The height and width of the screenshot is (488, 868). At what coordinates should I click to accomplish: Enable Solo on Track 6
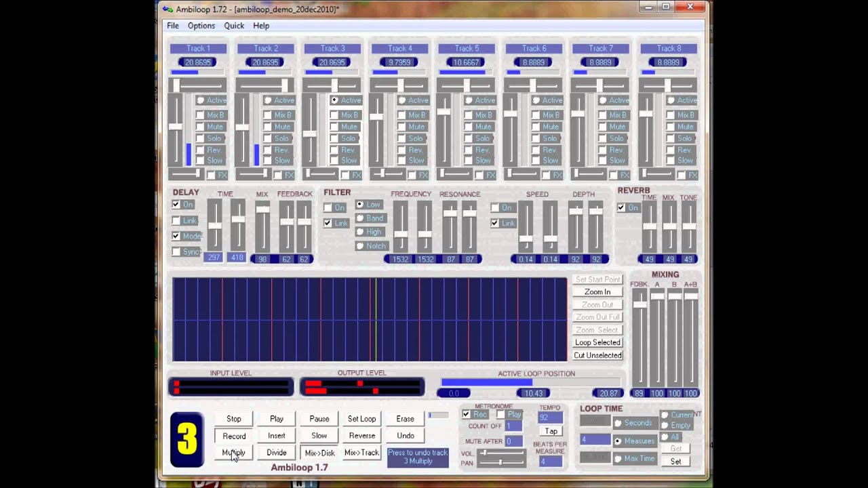coord(536,138)
